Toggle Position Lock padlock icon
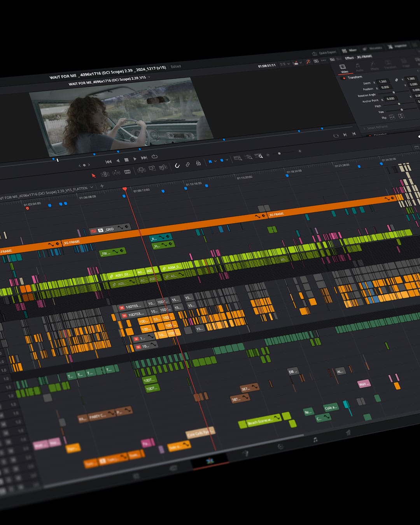The height and width of the screenshot is (525, 420). click(198, 163)
